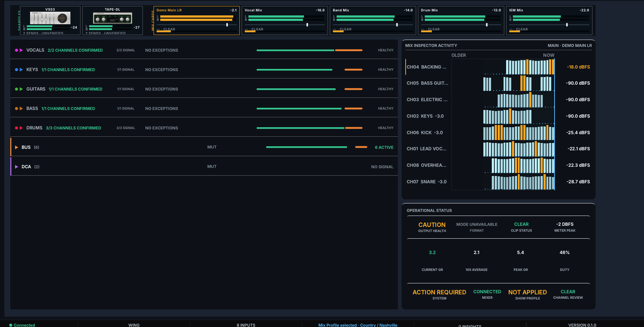Open the VSS3 reverb plugin thumbnail
The height and width of the screenshot is (327, 644).
click(50, 18)
